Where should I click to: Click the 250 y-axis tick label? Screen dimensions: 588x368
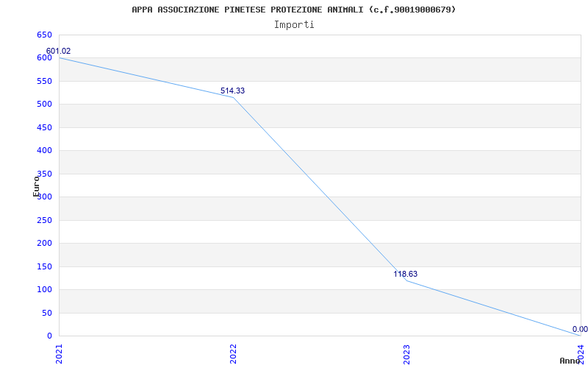click(44, 220)
